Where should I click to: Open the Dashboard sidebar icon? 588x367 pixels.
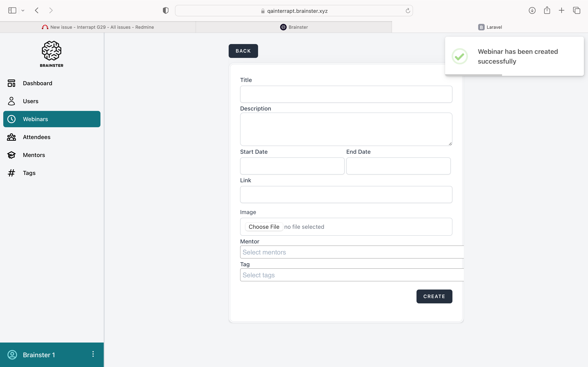coord(11,83)
